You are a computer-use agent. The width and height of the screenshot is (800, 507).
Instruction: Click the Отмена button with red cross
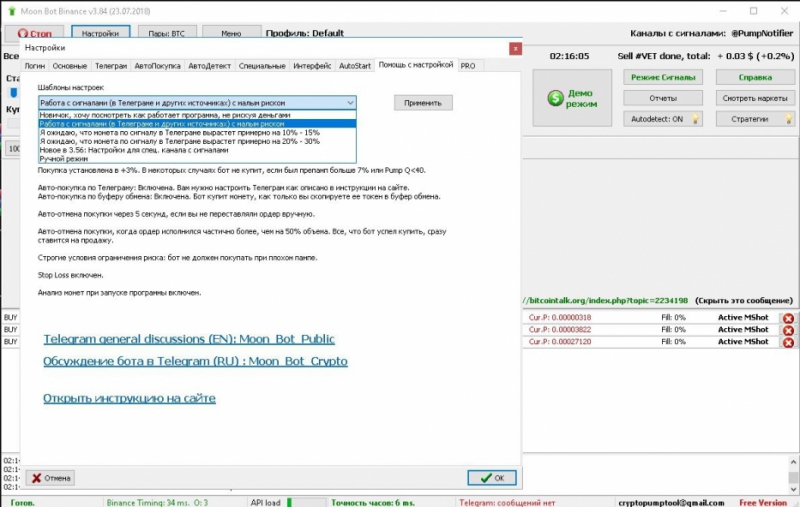click(x=50, y=478)
